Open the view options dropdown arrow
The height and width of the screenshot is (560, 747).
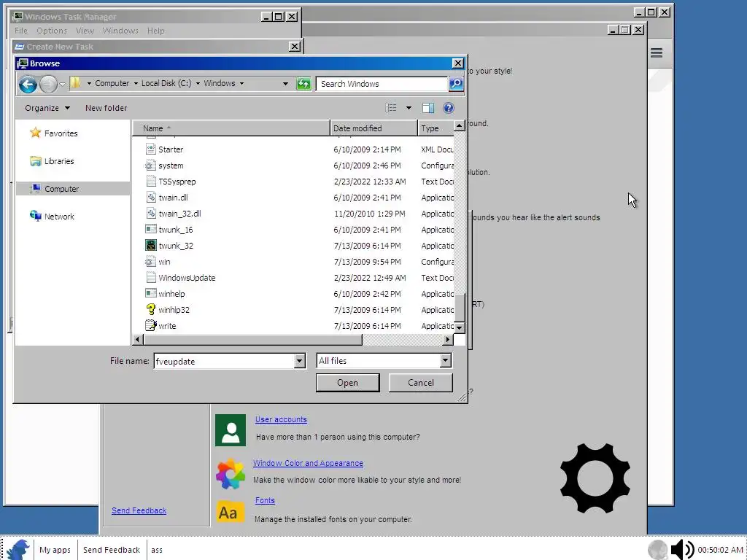(409, 108)
